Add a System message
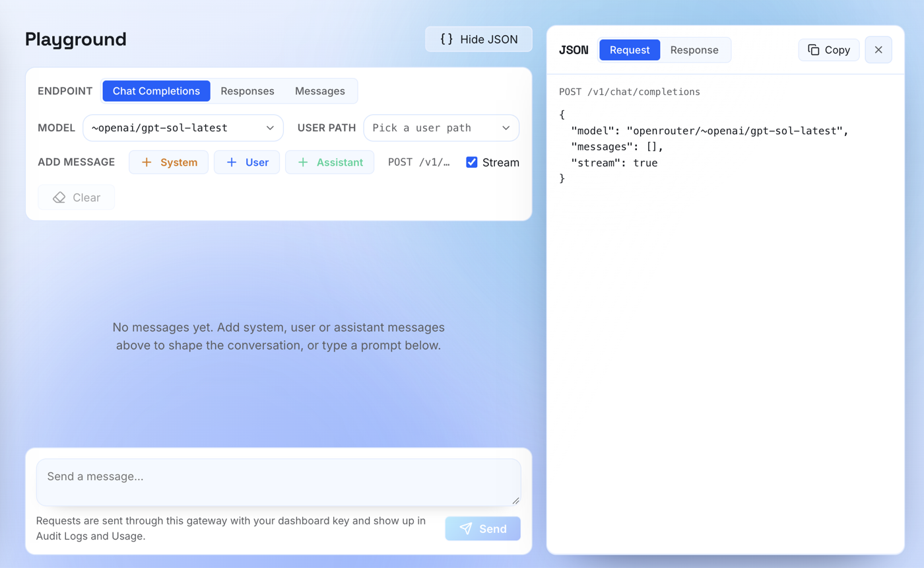This screenshot has height=568, width=924. [x=168, y=162]
